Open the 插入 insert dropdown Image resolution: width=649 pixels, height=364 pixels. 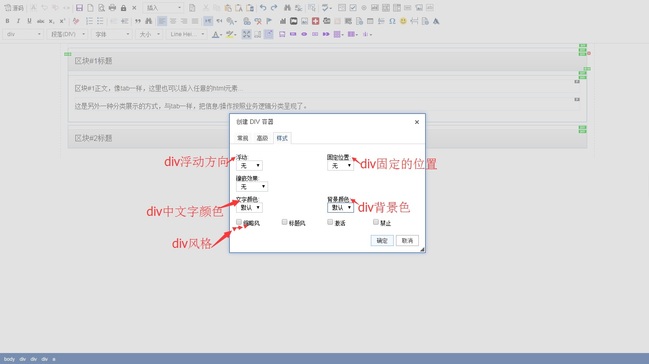click(163, 8)
